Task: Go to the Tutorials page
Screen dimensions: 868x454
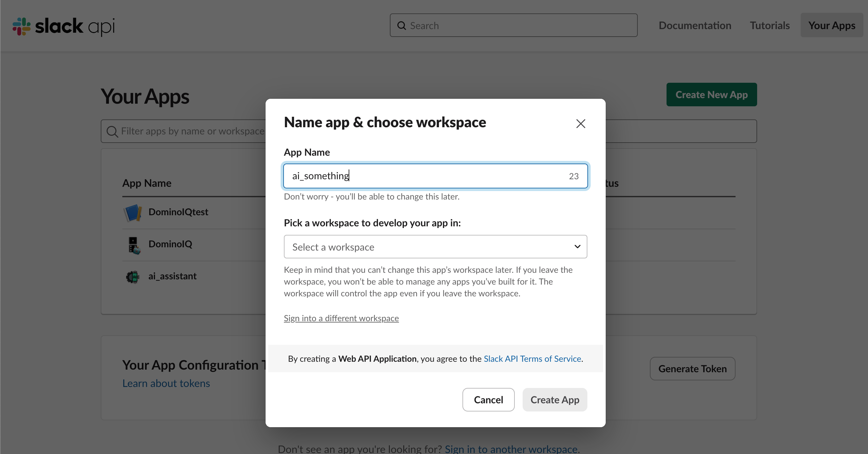Action: point(770,26)
